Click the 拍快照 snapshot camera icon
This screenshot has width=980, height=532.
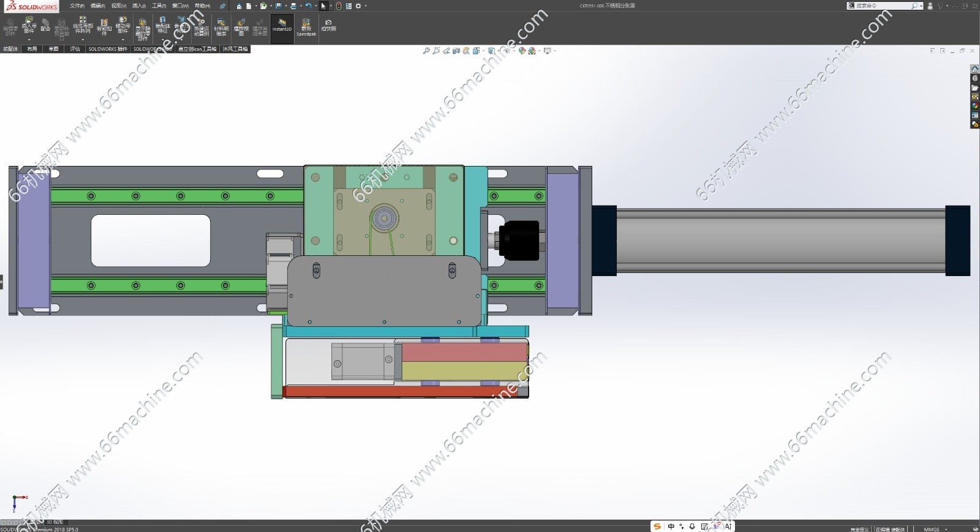coord(328,25)
